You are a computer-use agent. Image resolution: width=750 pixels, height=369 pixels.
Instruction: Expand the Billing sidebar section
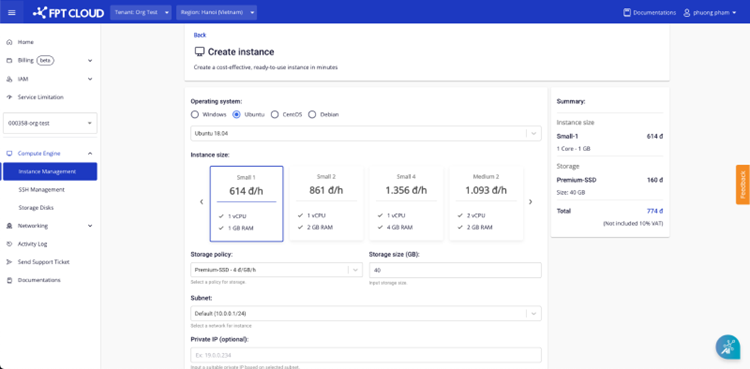(90, 61)
